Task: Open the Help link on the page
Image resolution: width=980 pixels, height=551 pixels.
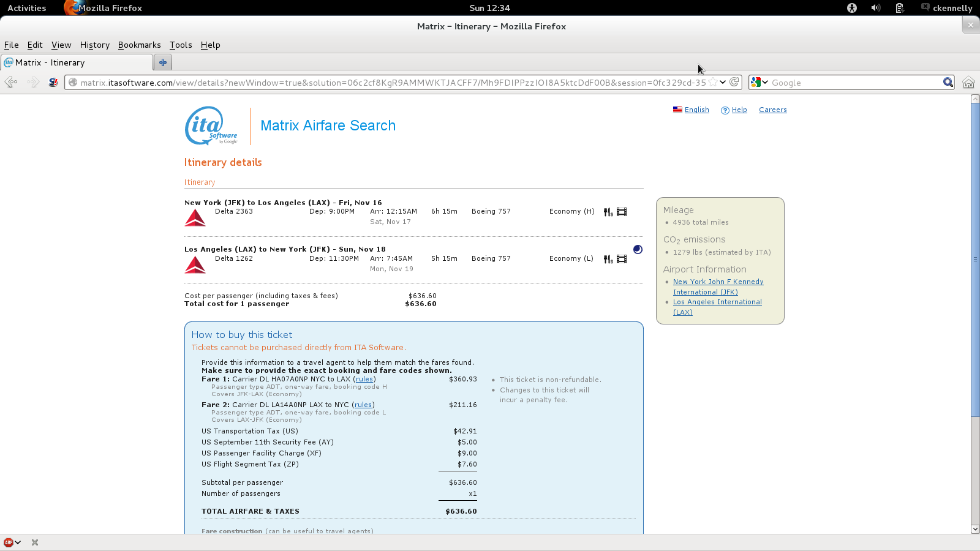Action: pyautogui.click(x=739, y=110)
